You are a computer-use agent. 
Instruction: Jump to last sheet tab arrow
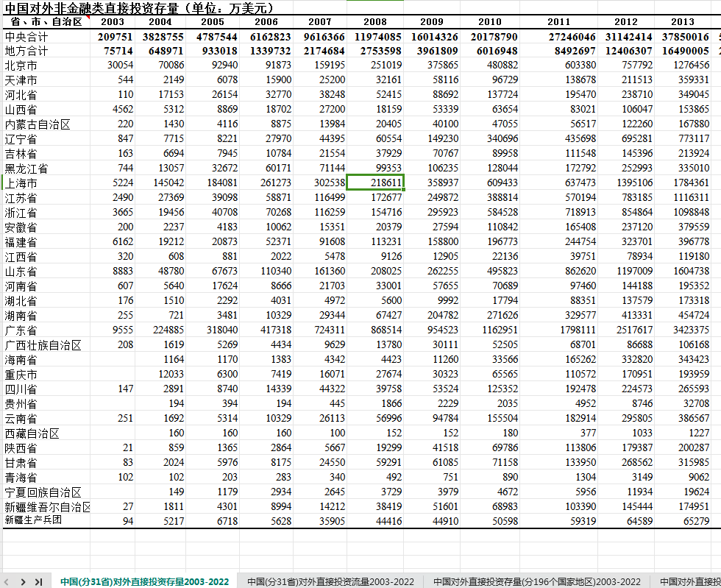point(38,581)
